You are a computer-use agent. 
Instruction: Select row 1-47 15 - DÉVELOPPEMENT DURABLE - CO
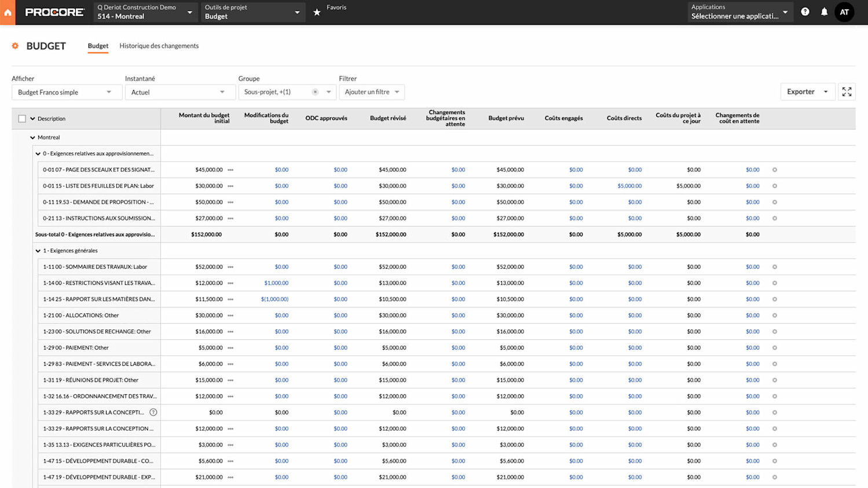[x=99, y=461]
